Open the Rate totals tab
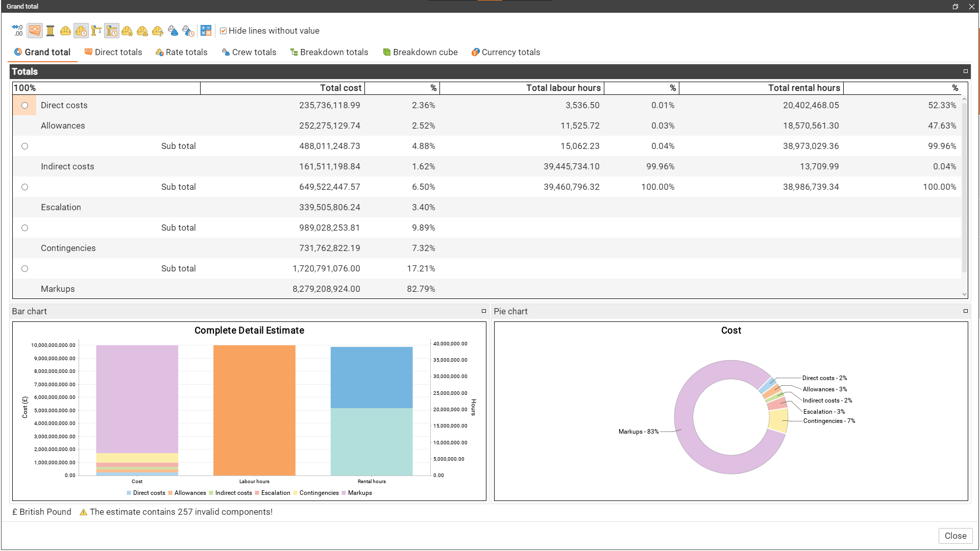This screenshot has width=980, height=551. (x=182, y=52)
